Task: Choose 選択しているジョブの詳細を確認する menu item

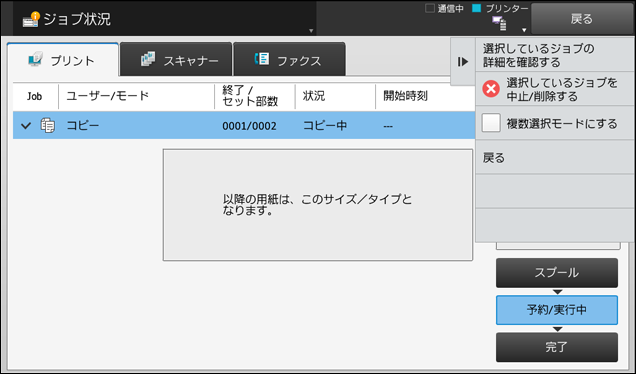Action: coord(554,55)
